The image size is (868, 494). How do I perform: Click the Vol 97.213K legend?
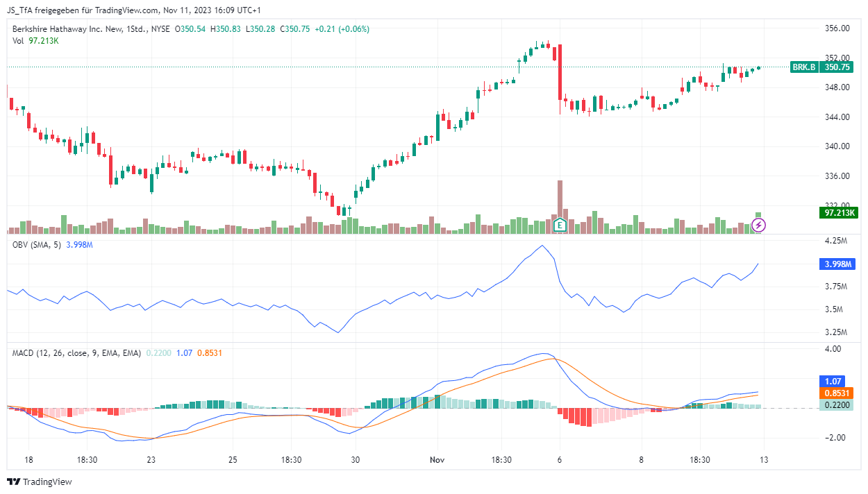coord(35,41)
